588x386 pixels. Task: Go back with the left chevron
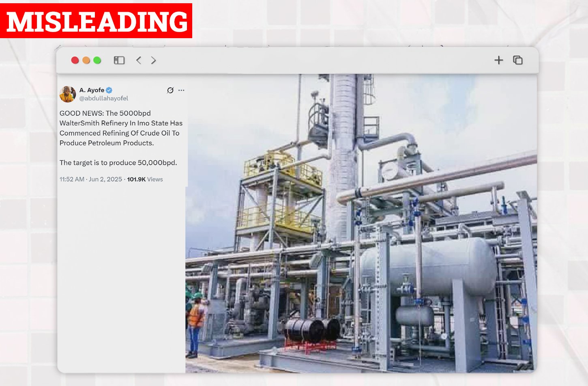coord(139,60)
